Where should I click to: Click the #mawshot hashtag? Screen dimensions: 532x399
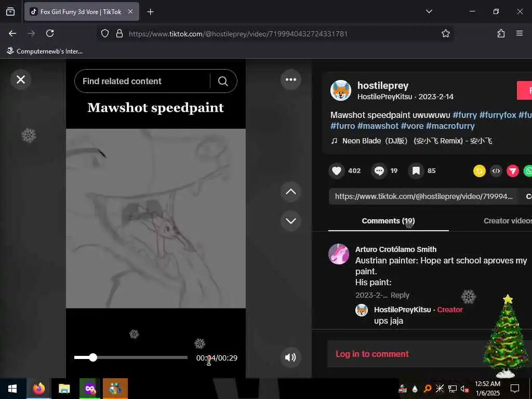click(x=378, y=126)
